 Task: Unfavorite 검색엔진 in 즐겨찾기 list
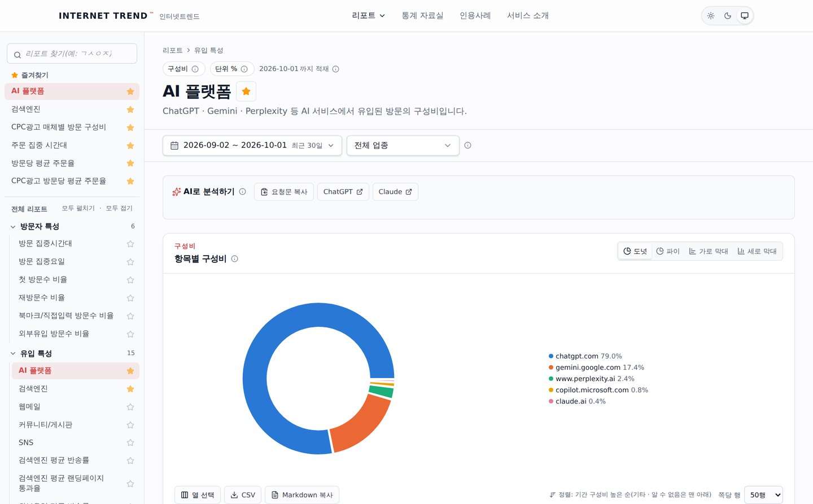tap(130, 109)
